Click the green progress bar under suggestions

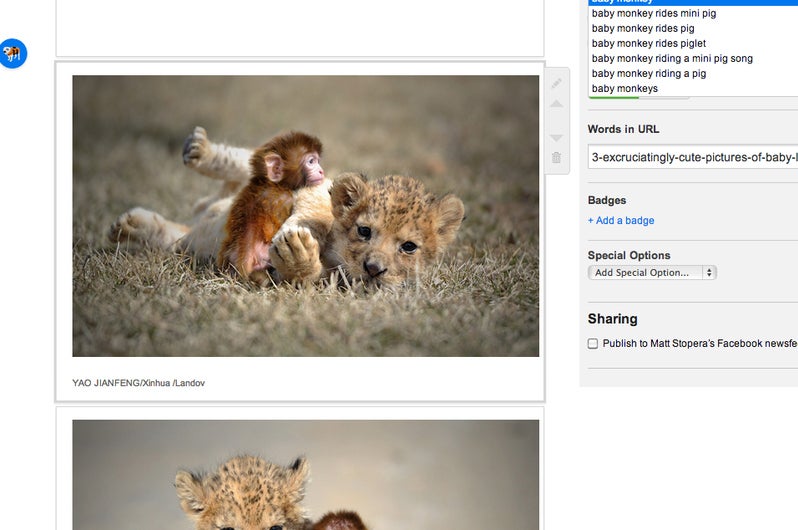638,97
